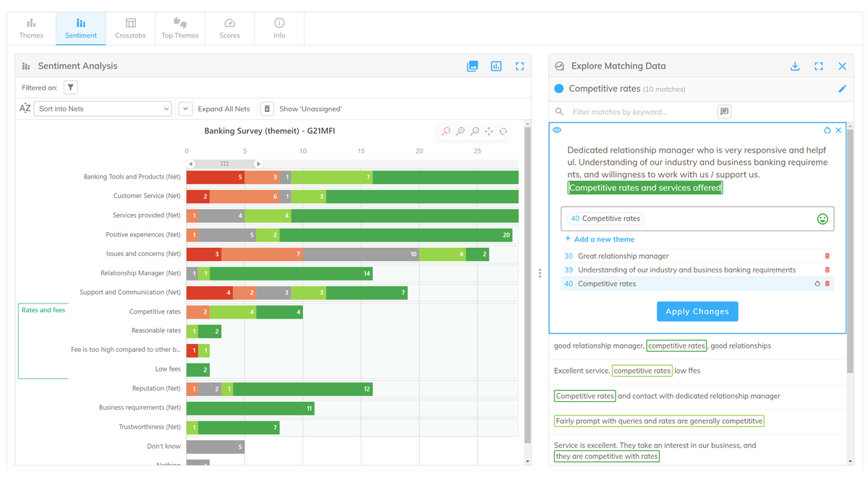Click the left arrow of the chart range slider
The width and height of the screenshot is (868, 477).
coord(191,164)
